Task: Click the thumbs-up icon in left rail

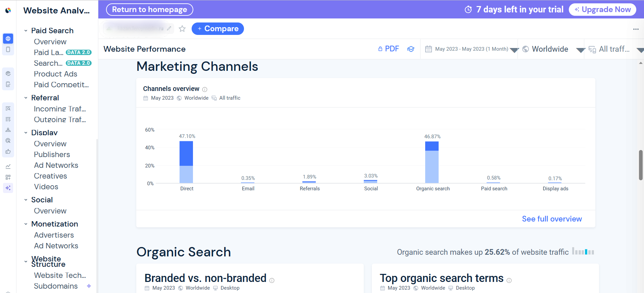Action: (8, 151)
